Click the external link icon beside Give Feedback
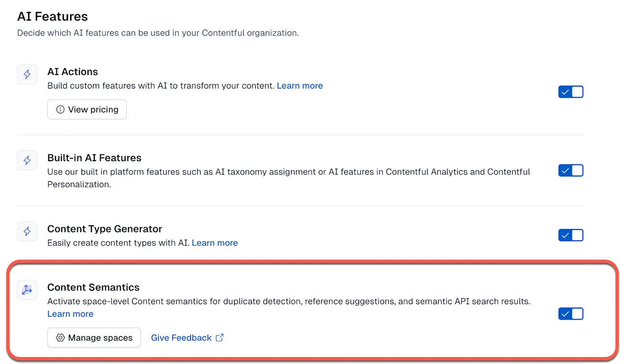 (220, 338)
